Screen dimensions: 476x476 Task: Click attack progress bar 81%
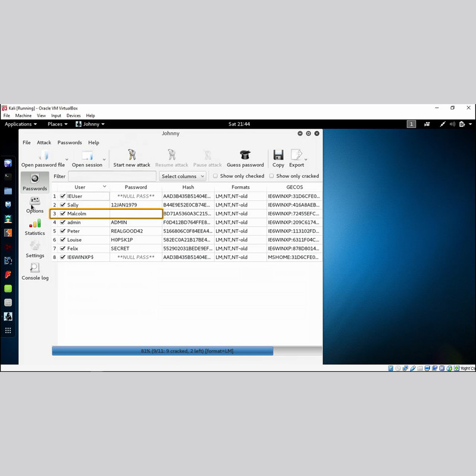187,351
